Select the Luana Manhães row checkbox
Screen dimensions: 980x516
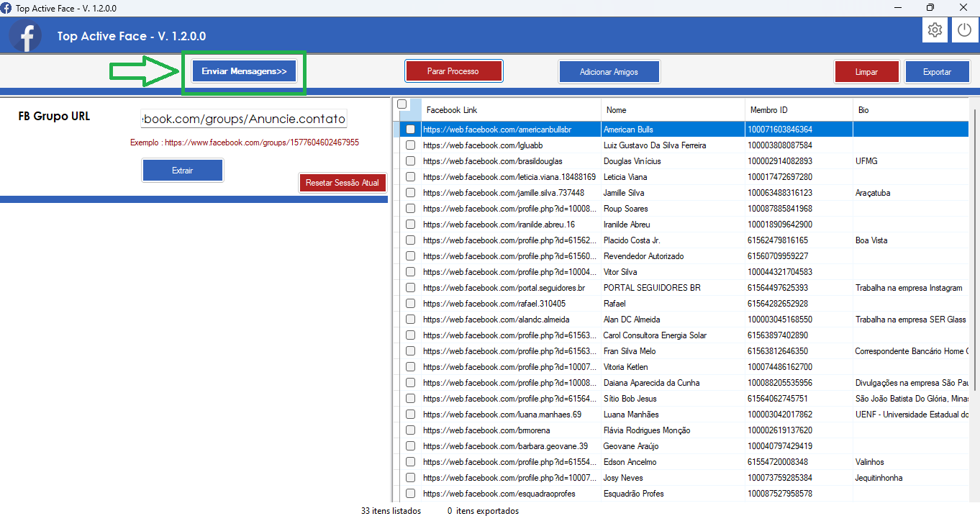pos(410,415)
